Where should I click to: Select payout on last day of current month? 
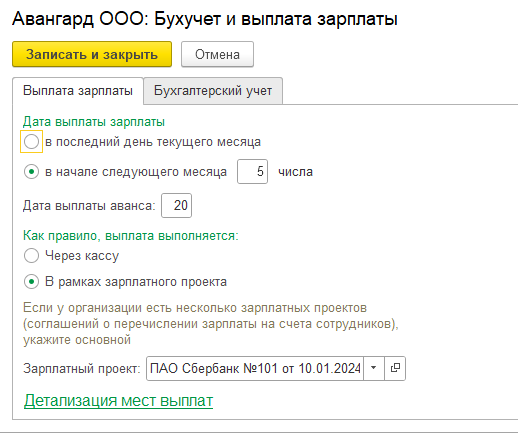pos(31,142)
